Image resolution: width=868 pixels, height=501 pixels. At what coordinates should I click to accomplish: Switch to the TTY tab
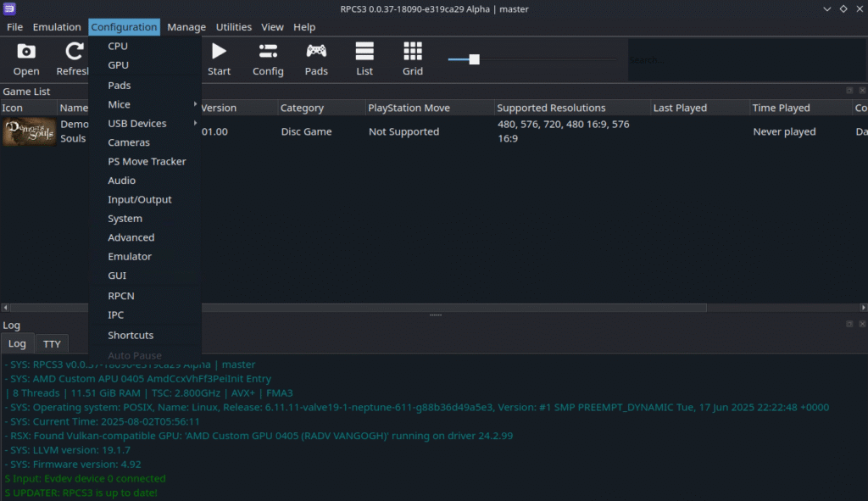[52, 344]
